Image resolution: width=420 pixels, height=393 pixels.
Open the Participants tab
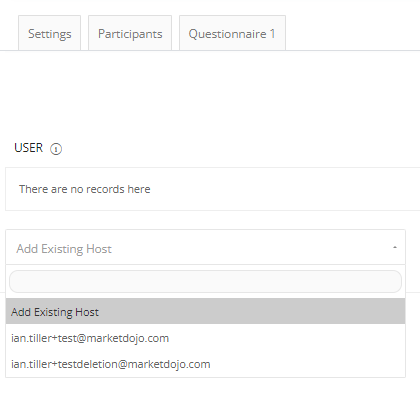click(x=130, y=33)
